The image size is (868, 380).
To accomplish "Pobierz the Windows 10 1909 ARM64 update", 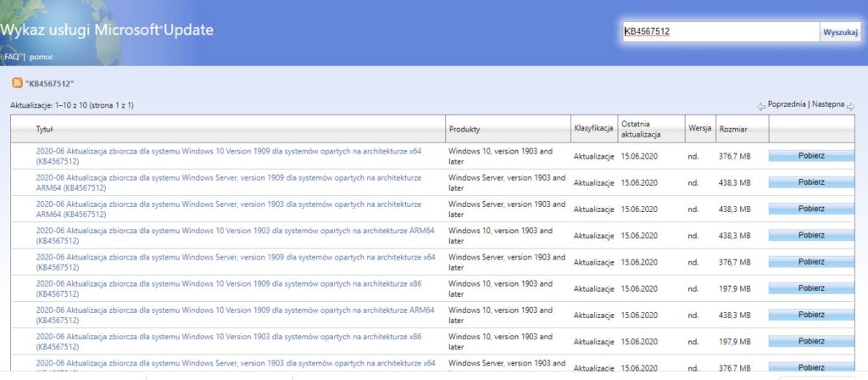I will coord(811,316).
